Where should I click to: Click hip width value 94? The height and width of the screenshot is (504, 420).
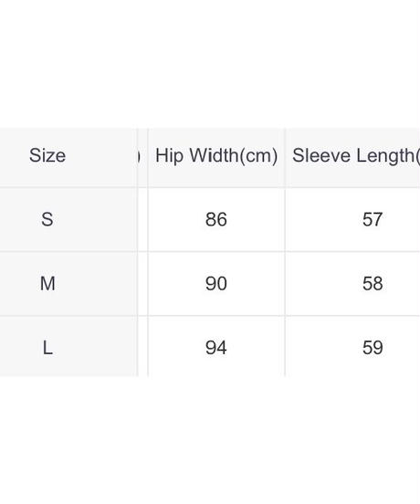point(216,348)
